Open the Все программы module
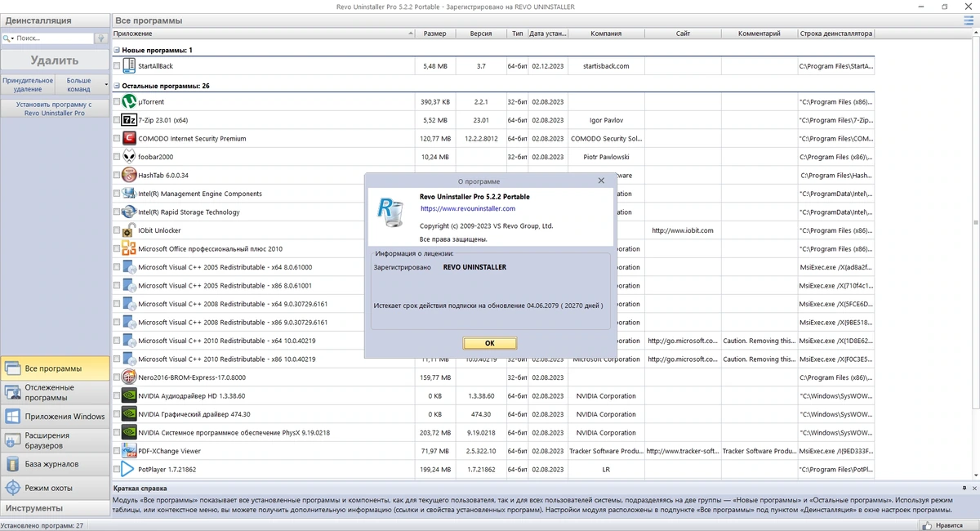 55,368
